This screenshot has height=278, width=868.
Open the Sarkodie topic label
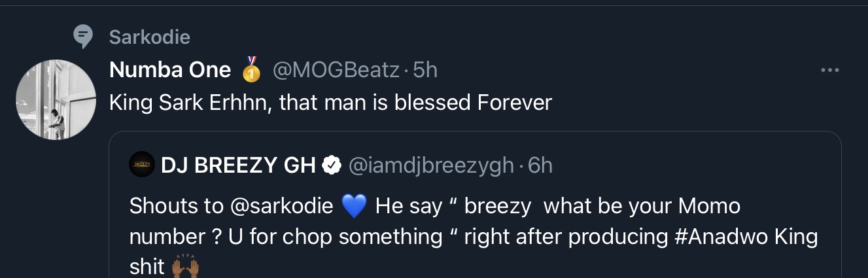pos(149,37)
